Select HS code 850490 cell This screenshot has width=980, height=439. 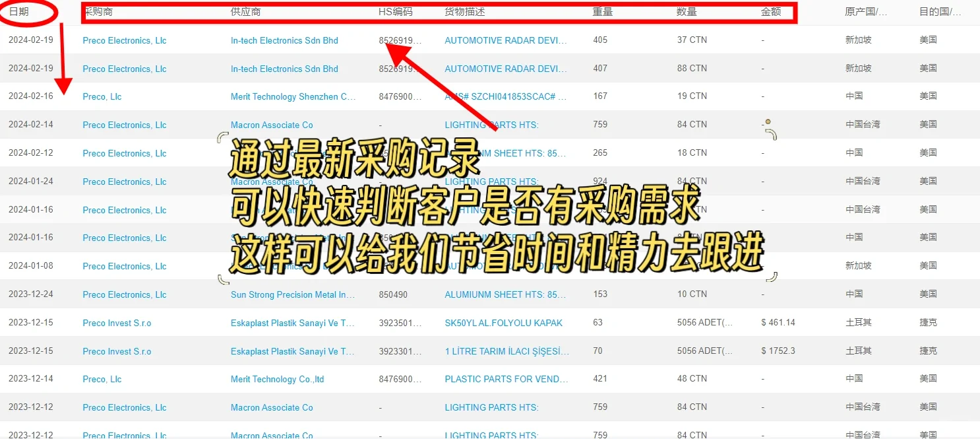[x=393, y=294]
